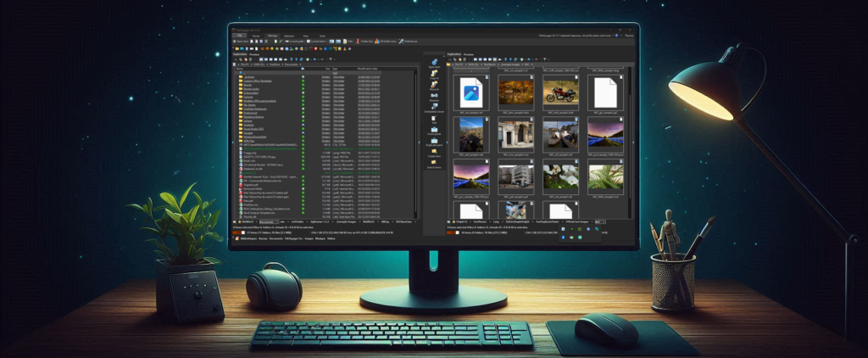The height and width of the screenshot is (358, 868).
Task: Select the boats harbor image thumbnail
Action: click(560, 135)
